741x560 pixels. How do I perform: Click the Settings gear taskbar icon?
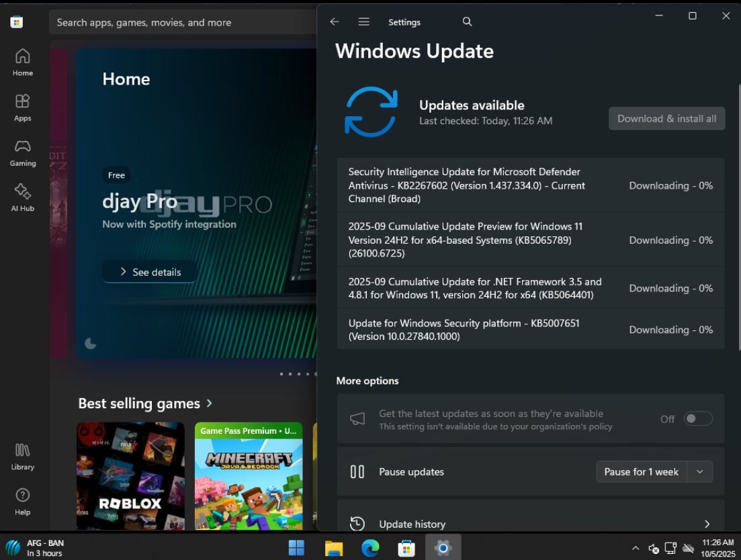tap(443, 548)
